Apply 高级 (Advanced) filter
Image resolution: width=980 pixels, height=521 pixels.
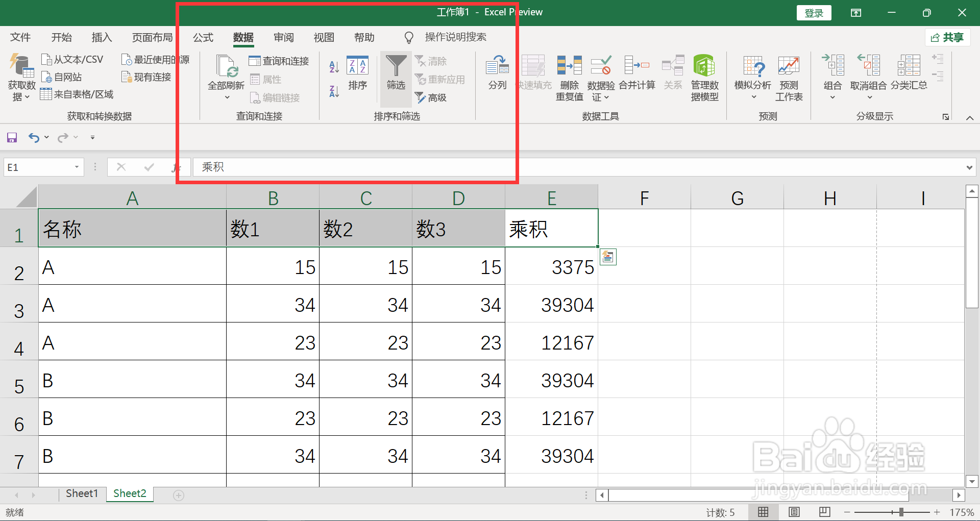click(x=431, y=97)
